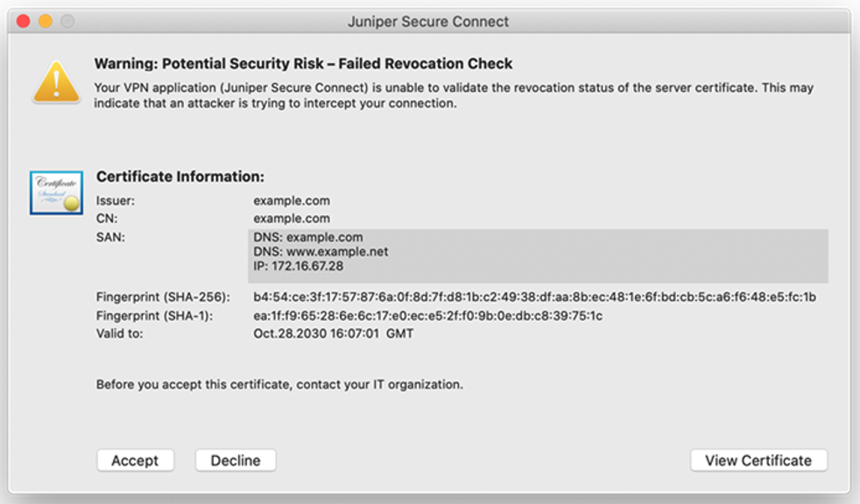
Task: Click the Juniper Secure Connect title bar
Action: [x=428, y=21]
